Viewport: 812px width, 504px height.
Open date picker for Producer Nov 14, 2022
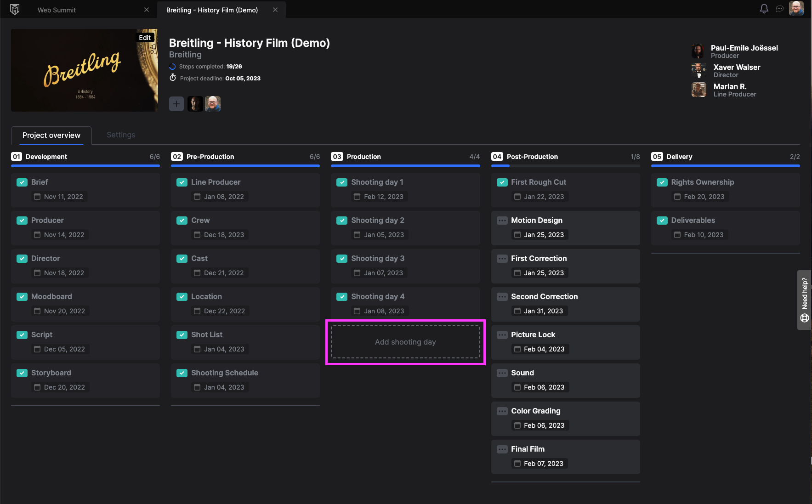(x=59, y=235)
